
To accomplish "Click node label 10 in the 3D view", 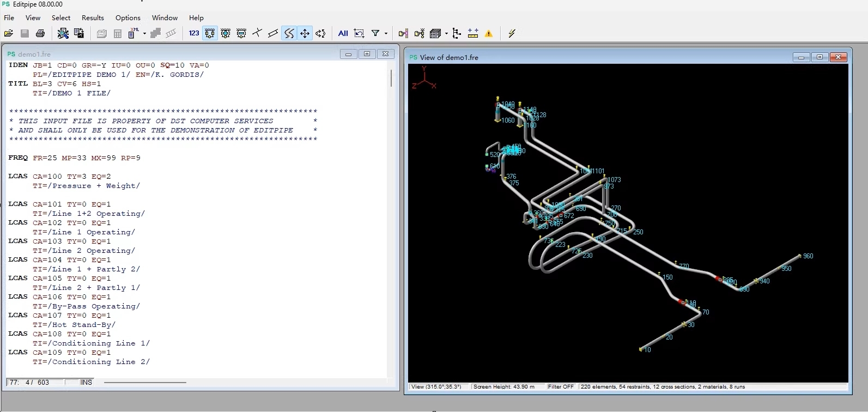I will point(647,350).
